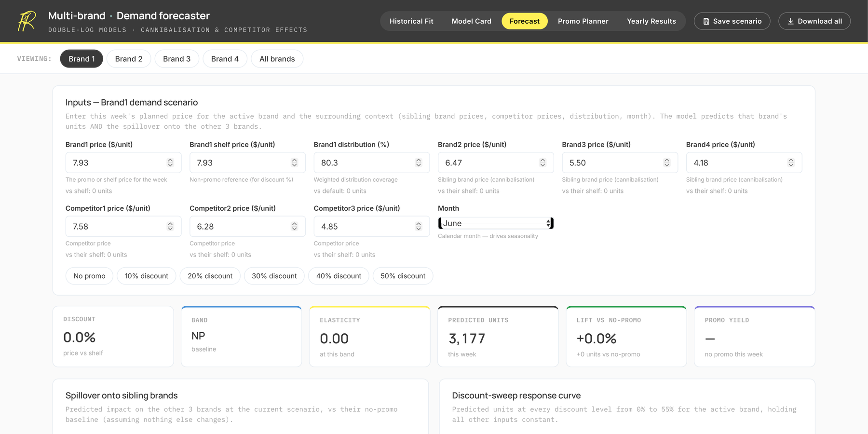The height and width of the screenshot is (434, 868).
Task: Click '+0 units vs no-promo' text
Action: pyautogui.click(x=608, y=354)
